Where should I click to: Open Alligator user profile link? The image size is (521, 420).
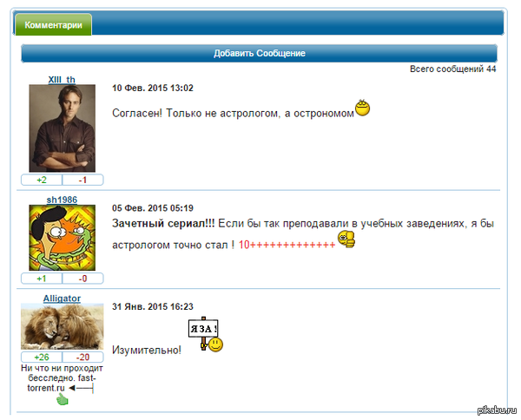62,299
